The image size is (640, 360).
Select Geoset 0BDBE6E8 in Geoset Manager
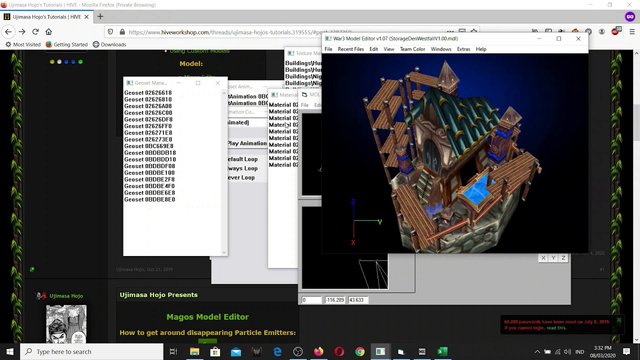point(149,193)
